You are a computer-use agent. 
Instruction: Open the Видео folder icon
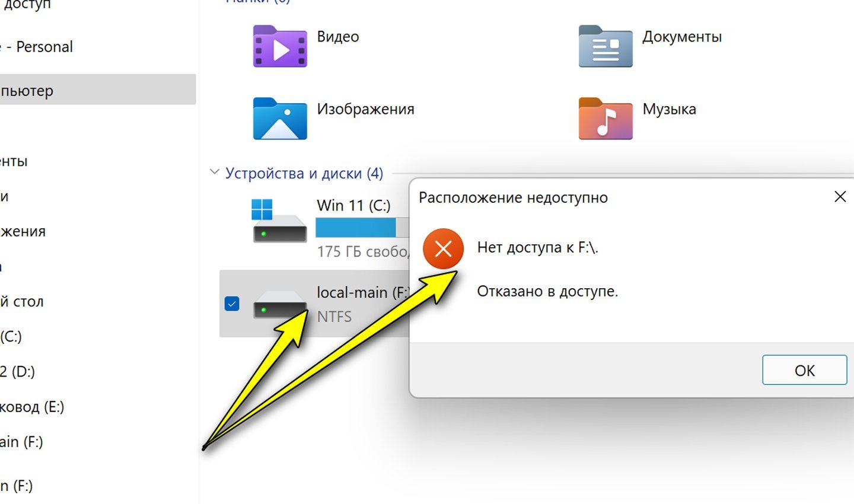(x=280, y=46)
